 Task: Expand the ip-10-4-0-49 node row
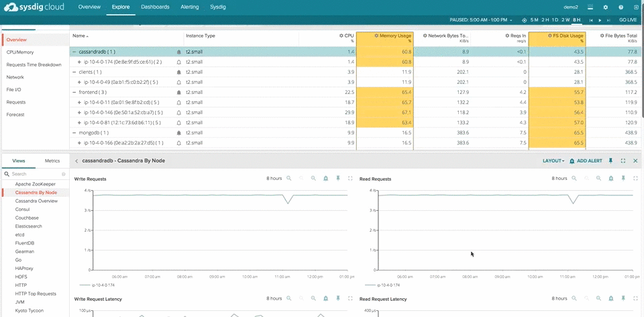click(x=79, y=82)
